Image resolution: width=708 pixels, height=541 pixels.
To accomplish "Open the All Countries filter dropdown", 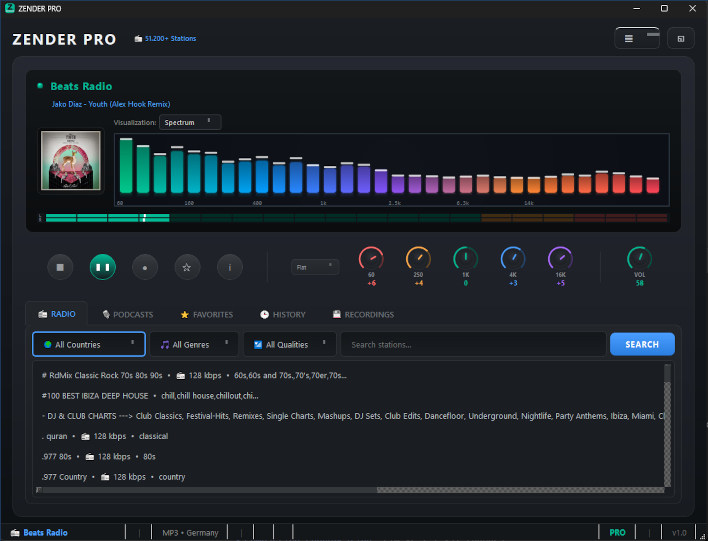I will [x=89, y=344].
